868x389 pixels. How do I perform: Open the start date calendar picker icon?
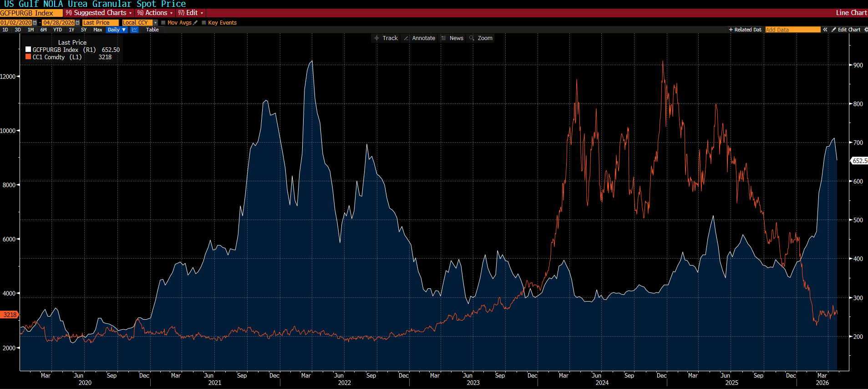[x=35, y=23]
